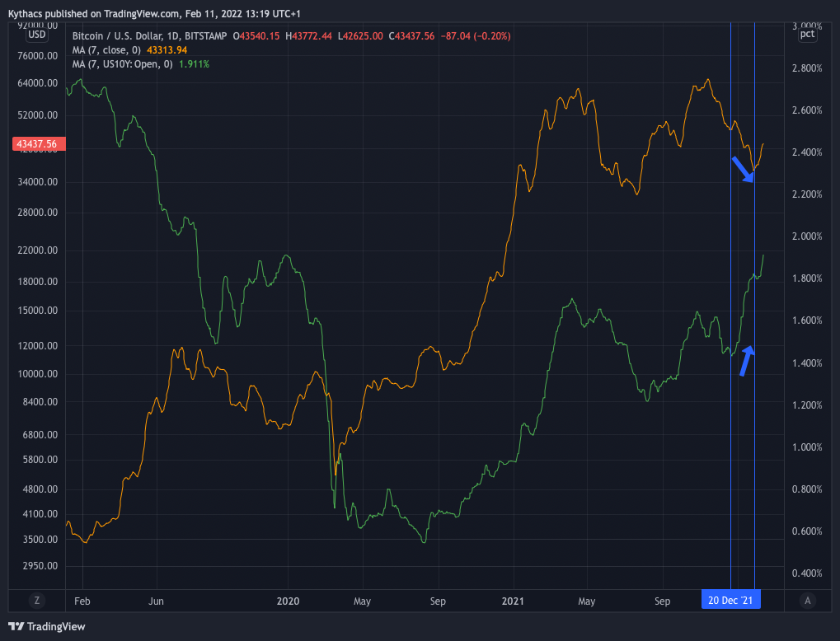Click the 2.800% level on right scale

[x=806, y=68]
